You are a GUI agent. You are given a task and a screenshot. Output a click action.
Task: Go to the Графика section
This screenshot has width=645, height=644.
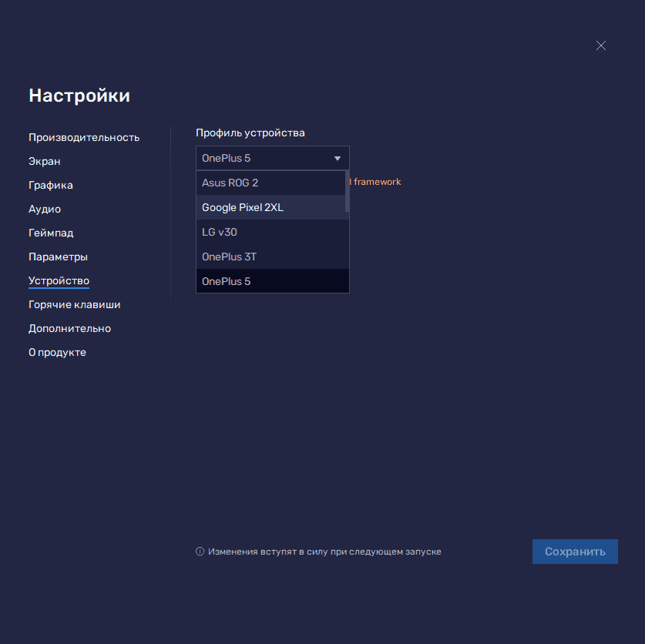(51, 185)
